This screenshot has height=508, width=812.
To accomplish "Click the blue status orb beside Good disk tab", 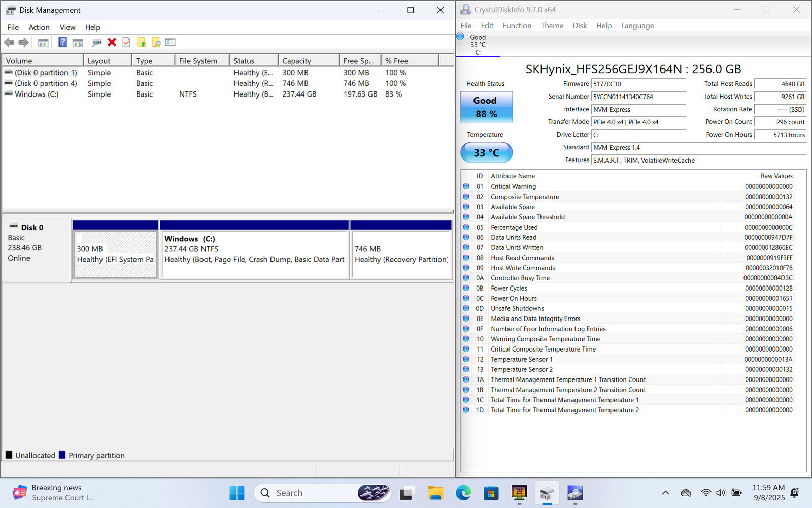I will [460, 37].
